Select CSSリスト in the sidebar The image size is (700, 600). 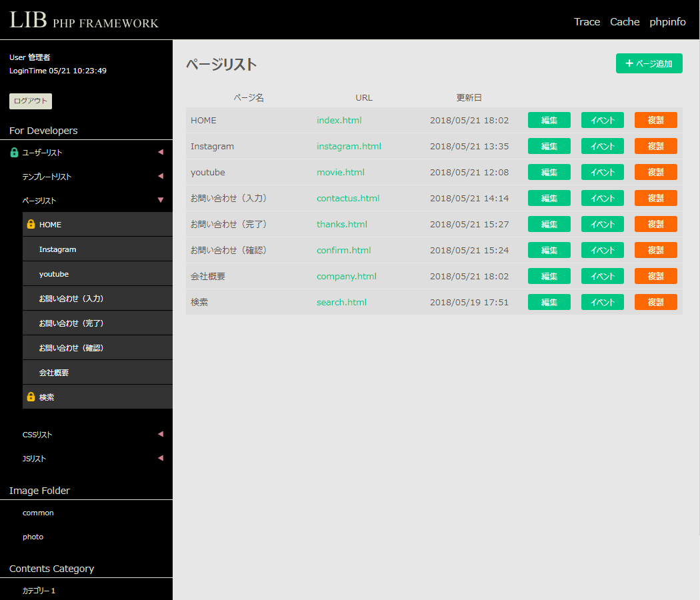(x=37, y=435)
